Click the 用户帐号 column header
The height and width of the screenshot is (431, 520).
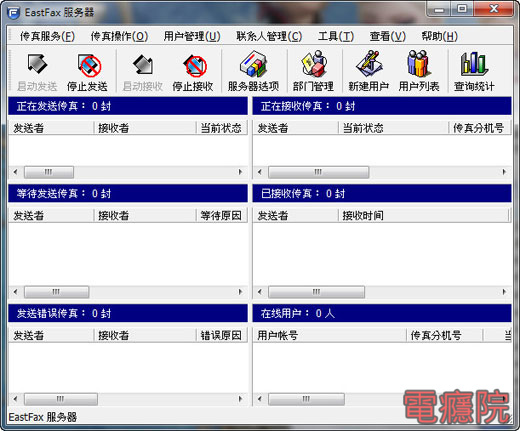coord(329,335)
